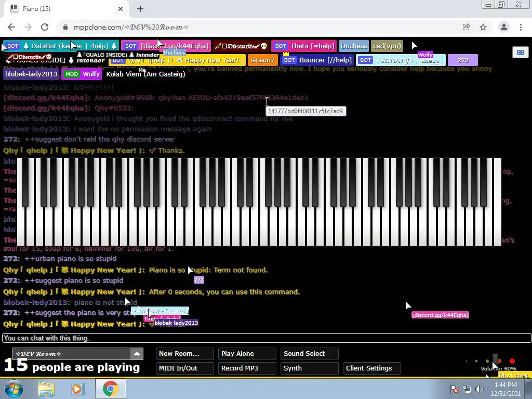
Task: Click the tooltip 141777bd0f408111c5fc7ad9
Action: [305, 111]
